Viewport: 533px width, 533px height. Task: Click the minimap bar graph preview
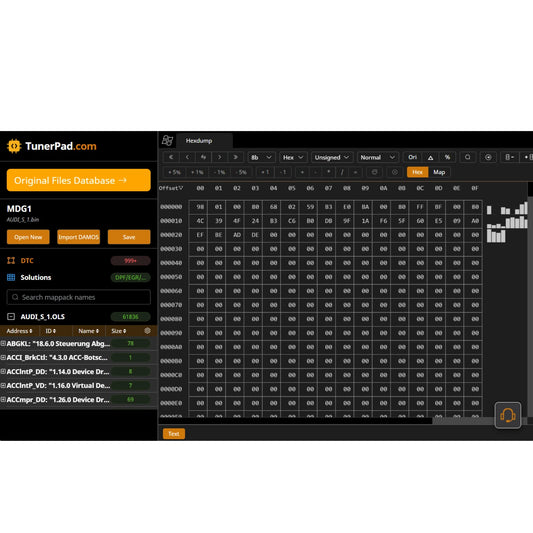(506, 222)
